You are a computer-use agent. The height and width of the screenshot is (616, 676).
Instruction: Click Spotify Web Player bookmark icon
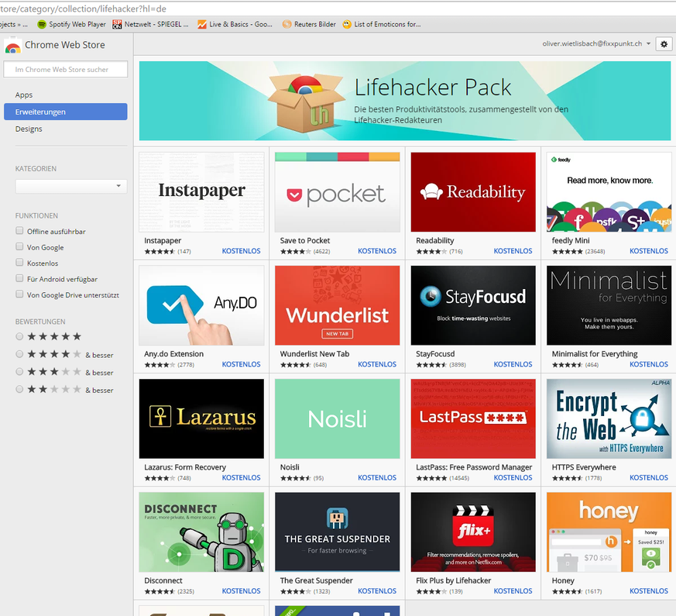point(42,25)
